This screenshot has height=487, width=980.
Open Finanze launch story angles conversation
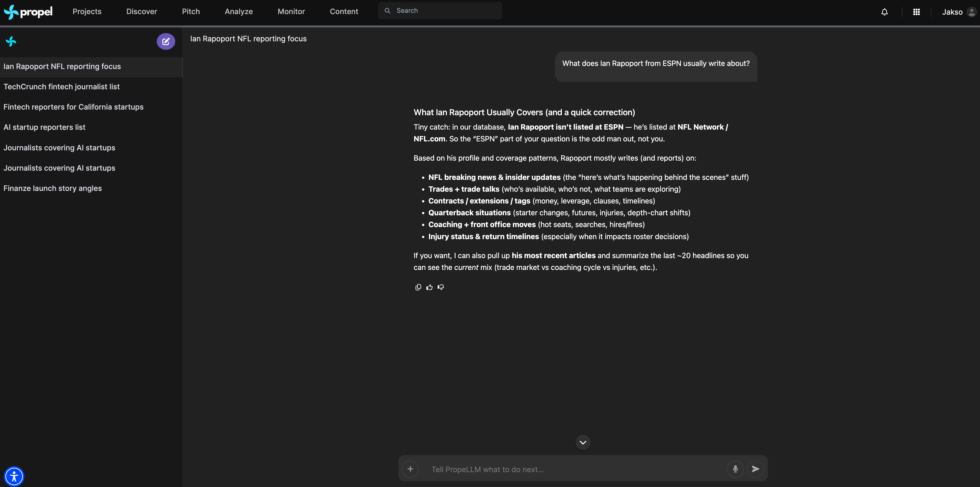pos(53,188)
